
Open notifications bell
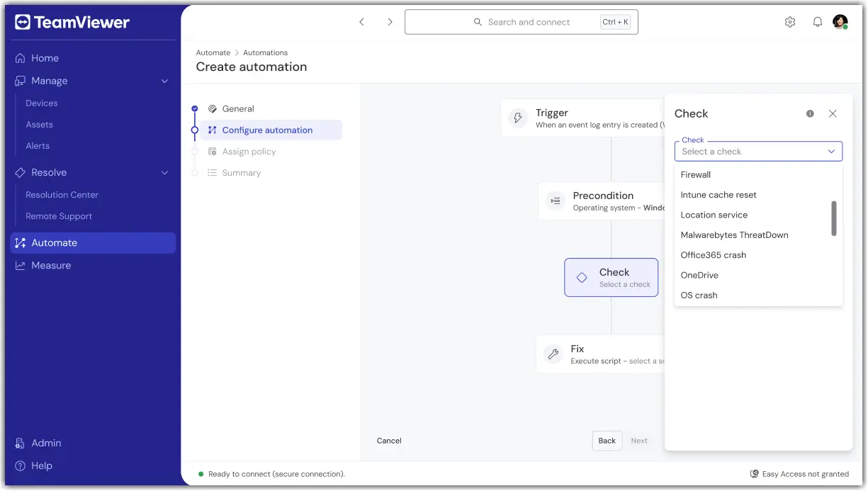click(818, 22)
